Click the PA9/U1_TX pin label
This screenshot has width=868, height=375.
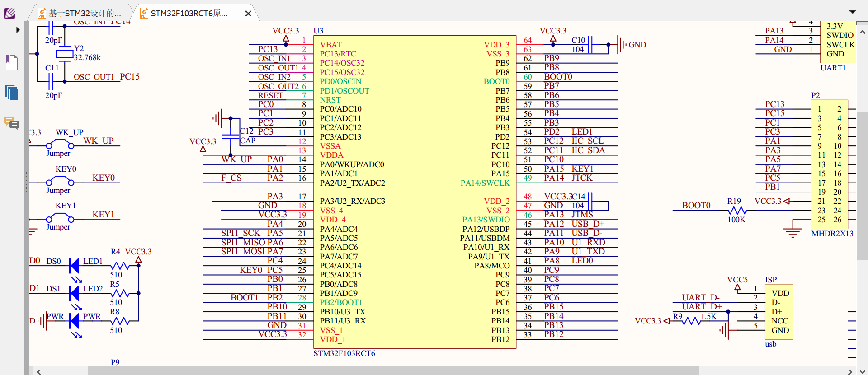point(489,257)
